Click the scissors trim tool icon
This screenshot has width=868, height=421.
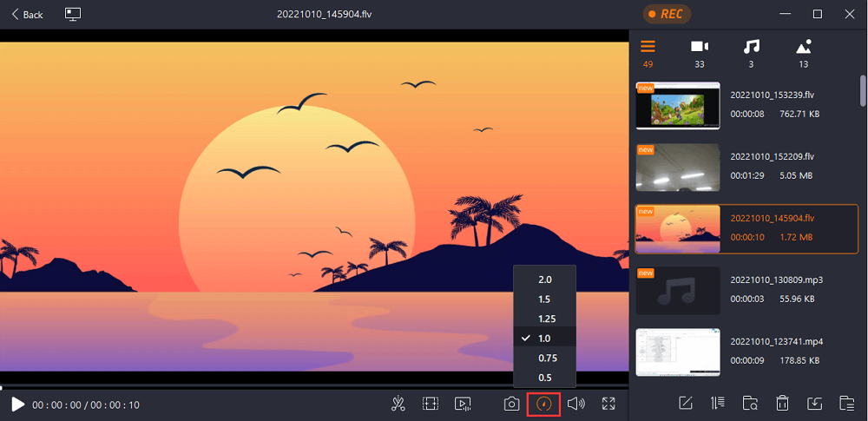click(398, 404)
